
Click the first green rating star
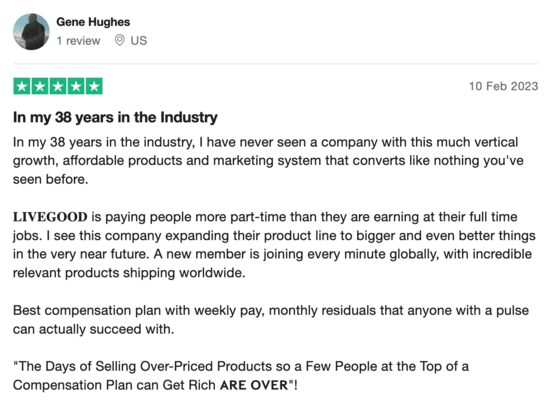(22, 86)
